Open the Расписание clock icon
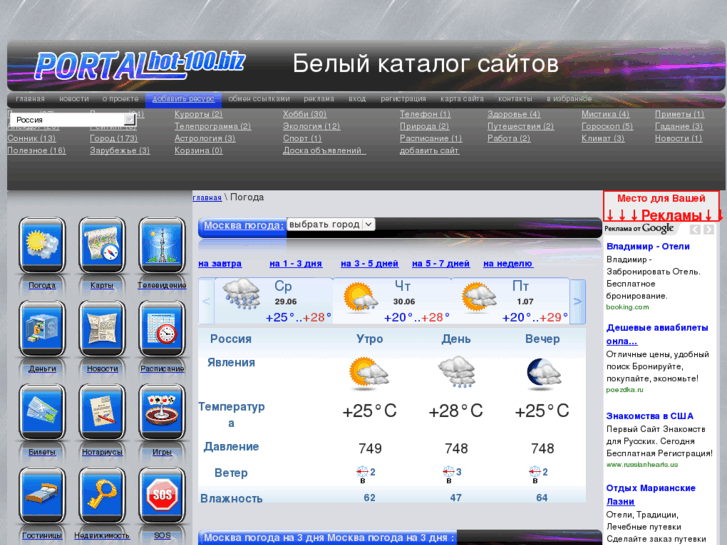This screenshot has height=545, width=727. tap(162, 328)
